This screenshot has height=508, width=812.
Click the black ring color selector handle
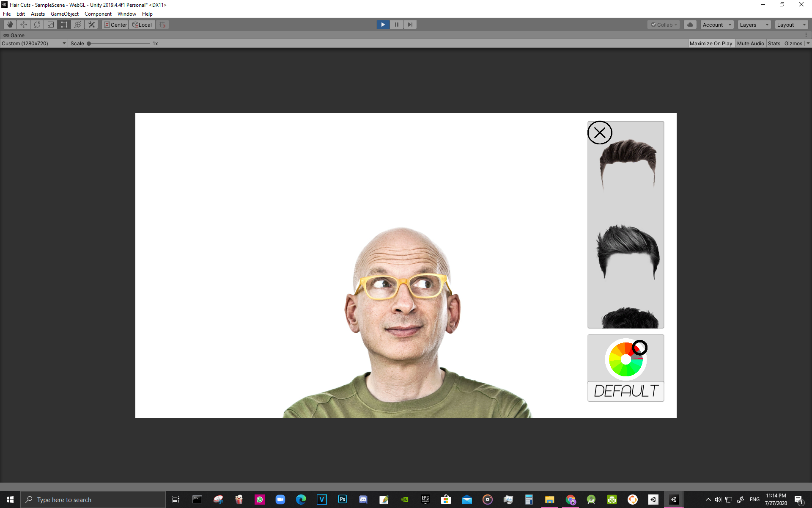640,348
